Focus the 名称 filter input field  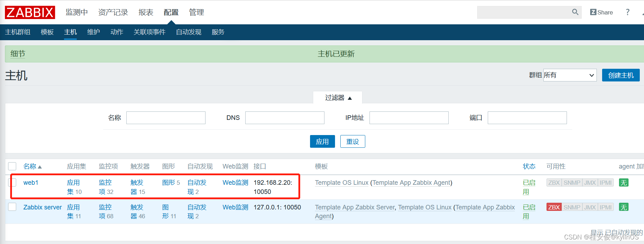tap(166, 118)
